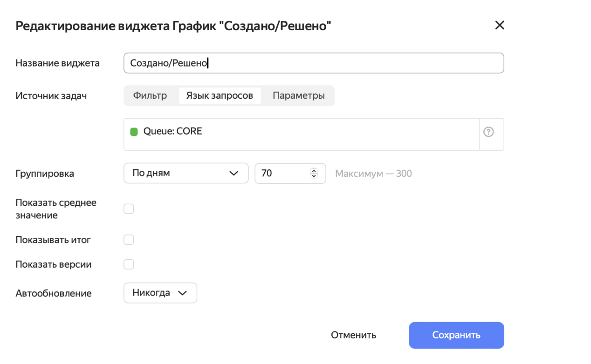
Task: Enable the Показать версии option
Action: coord(129,264)
